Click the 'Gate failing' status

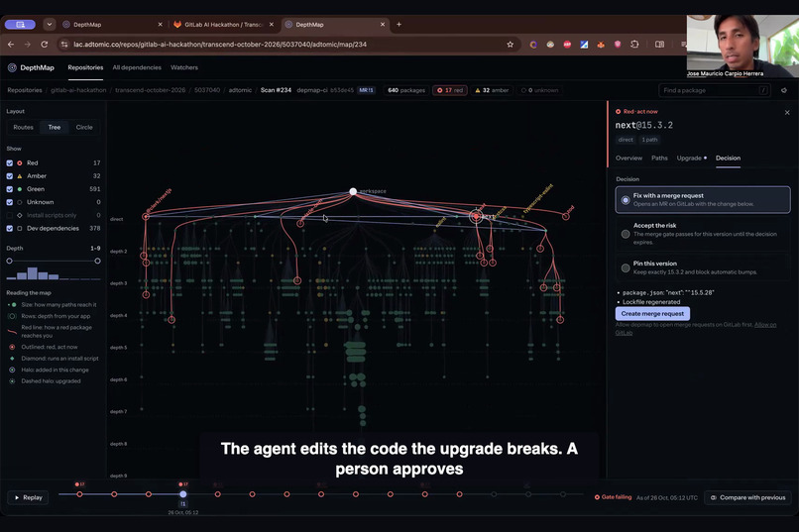[x=613, y=497]
